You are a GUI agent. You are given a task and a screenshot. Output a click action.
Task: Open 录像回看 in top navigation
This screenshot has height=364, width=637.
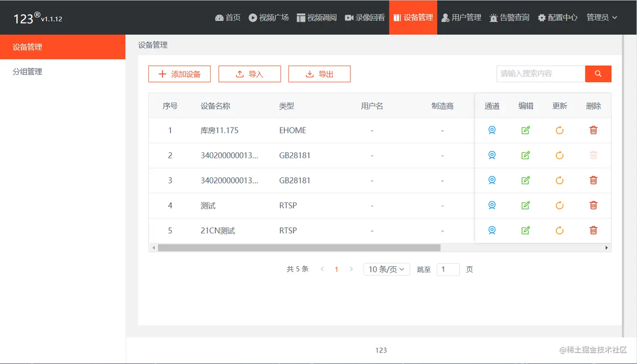tap(365, 17)
